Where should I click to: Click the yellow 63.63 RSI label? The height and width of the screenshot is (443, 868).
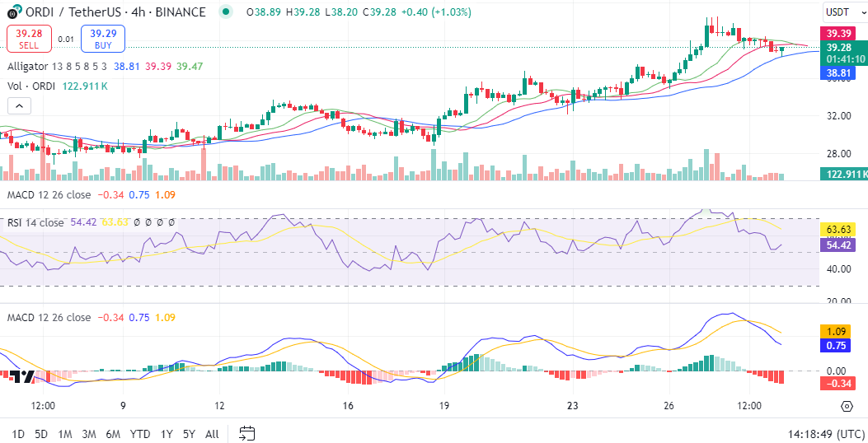click(x=838, y=230)
